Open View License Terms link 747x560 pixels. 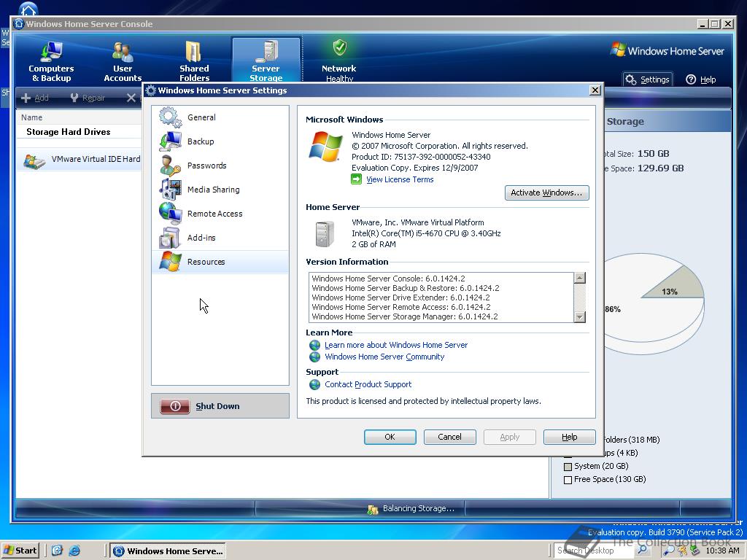400,179
